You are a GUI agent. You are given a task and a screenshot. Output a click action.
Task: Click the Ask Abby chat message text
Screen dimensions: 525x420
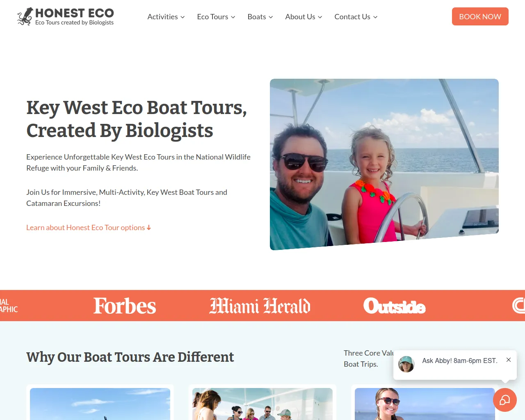click(x=460, y=361)
